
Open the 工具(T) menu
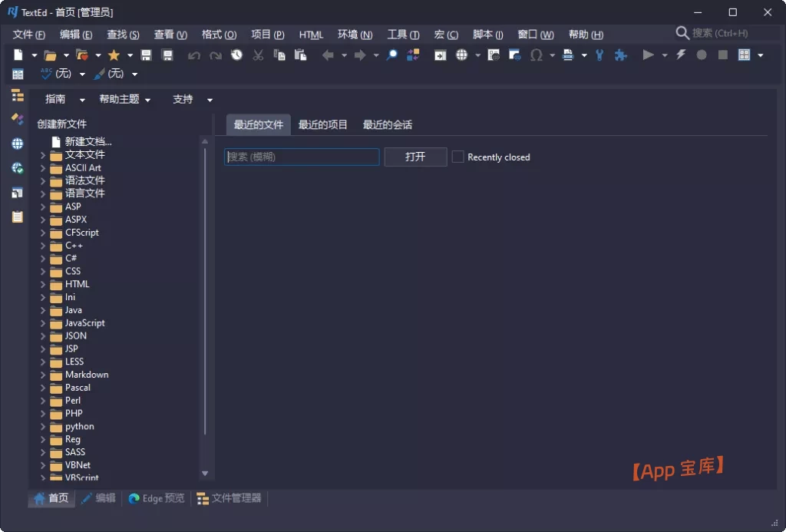pos(403,35)
